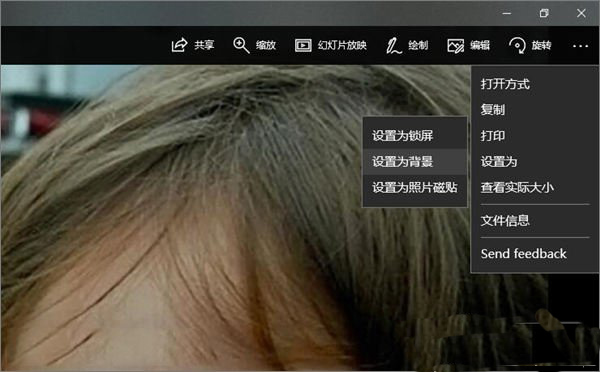Click the Zoom (缩放) magnifier icon
Screen dimensions: 600x372
pos(241,45)
